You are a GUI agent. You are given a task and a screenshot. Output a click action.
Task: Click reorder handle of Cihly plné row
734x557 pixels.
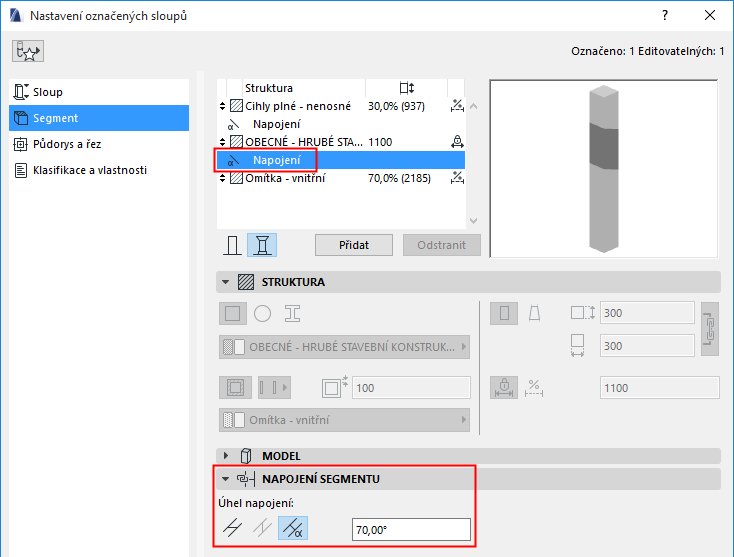(x=222, y=106)
